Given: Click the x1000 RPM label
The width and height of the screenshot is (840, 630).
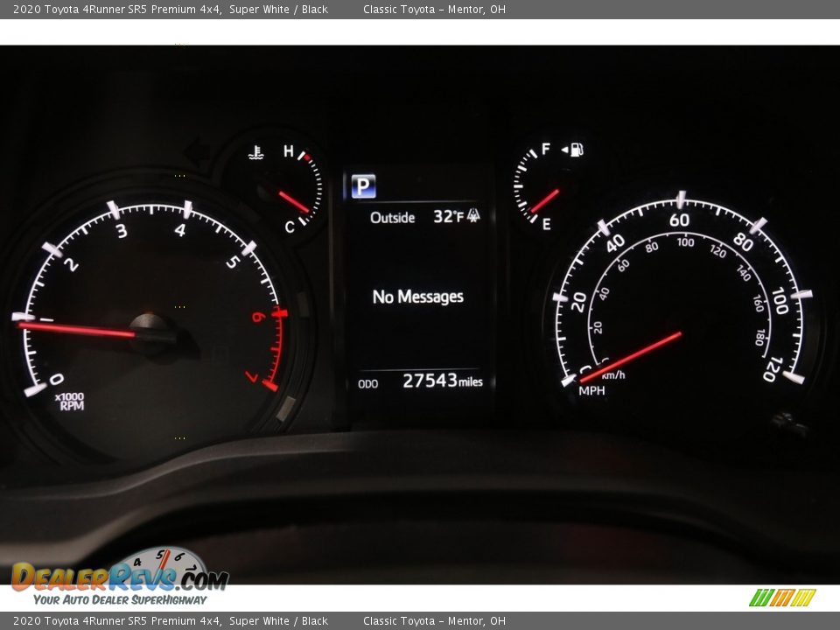Looking at the screenshot, I should [70, 402].
